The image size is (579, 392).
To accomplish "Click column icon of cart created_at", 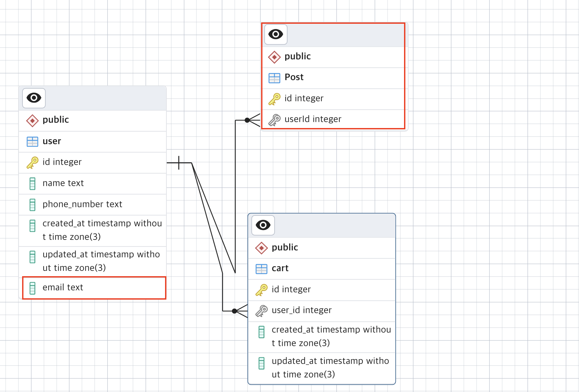I will [x=261, y=332].
